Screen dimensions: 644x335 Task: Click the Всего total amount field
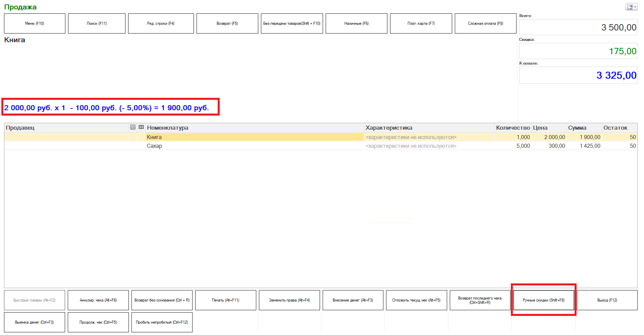[x=578, y=27]
